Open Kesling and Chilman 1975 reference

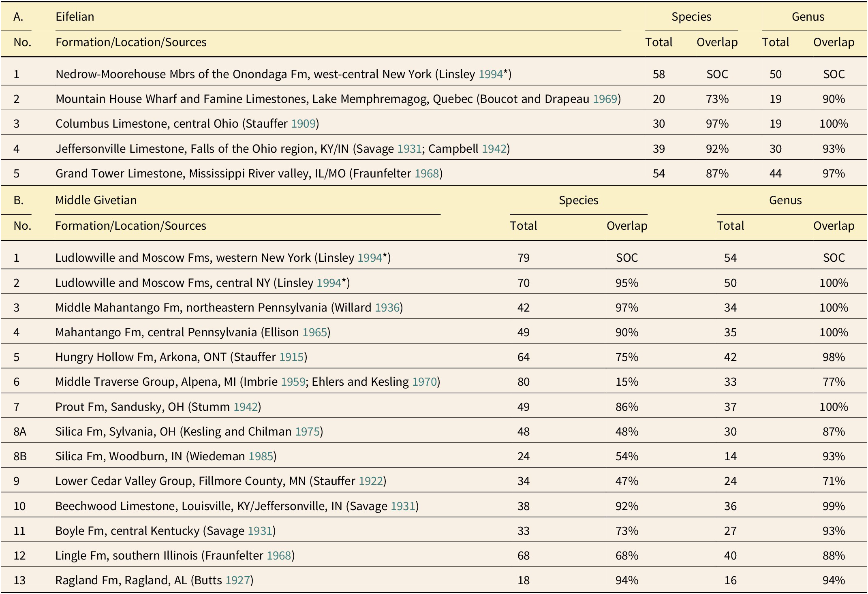(x=308, y=432)
